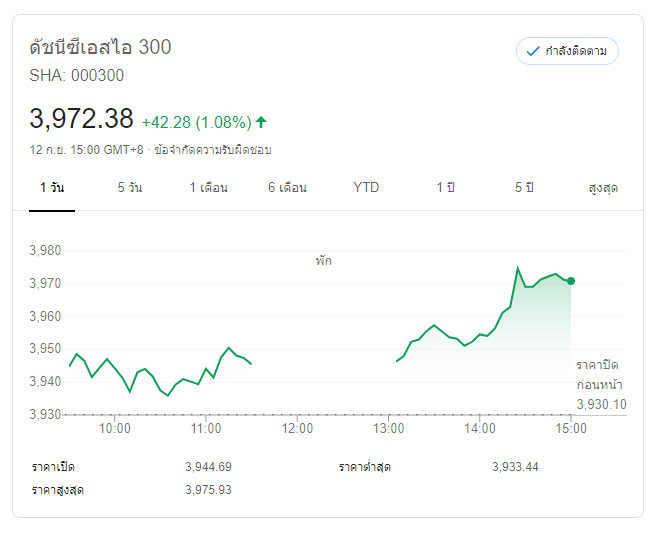
Task: Toggle the กำลังติดตาม following button
Action: click(x=567, y=51)
